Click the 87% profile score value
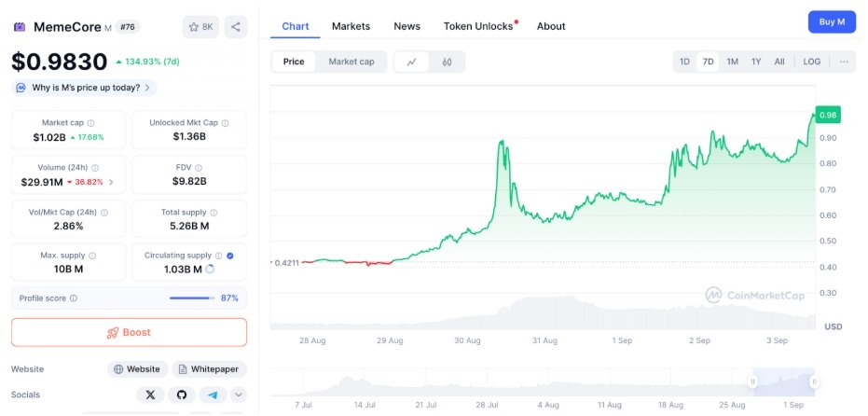The height and width of the screenshot is (416, 868). tap(229, 298)
